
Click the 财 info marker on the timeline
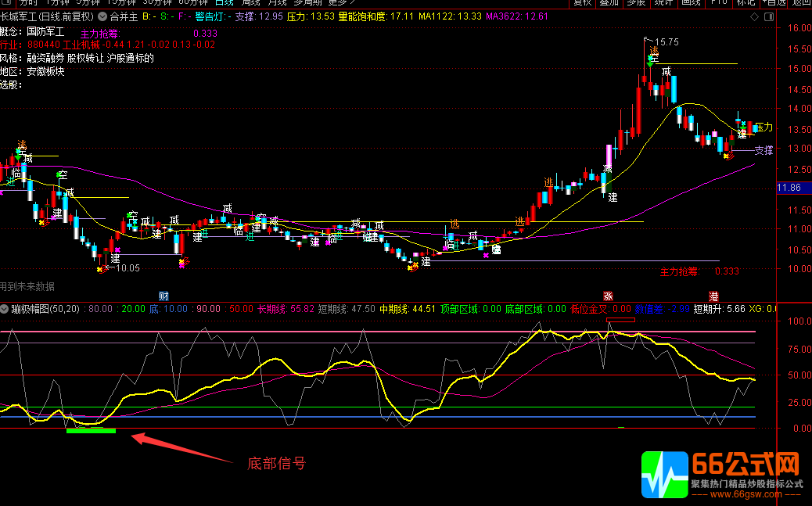163,296
